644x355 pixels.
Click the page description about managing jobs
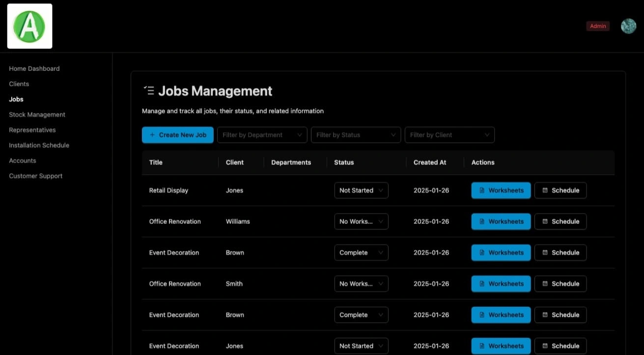[x=233, y=111]
